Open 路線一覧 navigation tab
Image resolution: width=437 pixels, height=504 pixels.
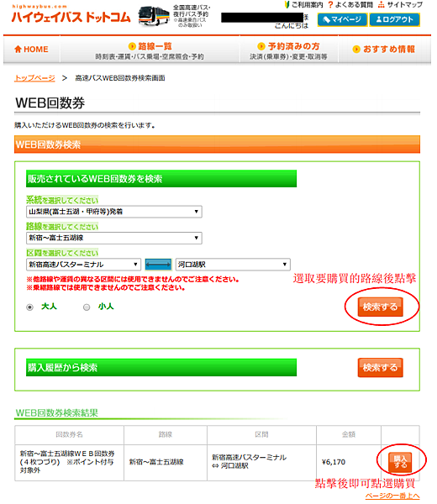pos(150,50)
